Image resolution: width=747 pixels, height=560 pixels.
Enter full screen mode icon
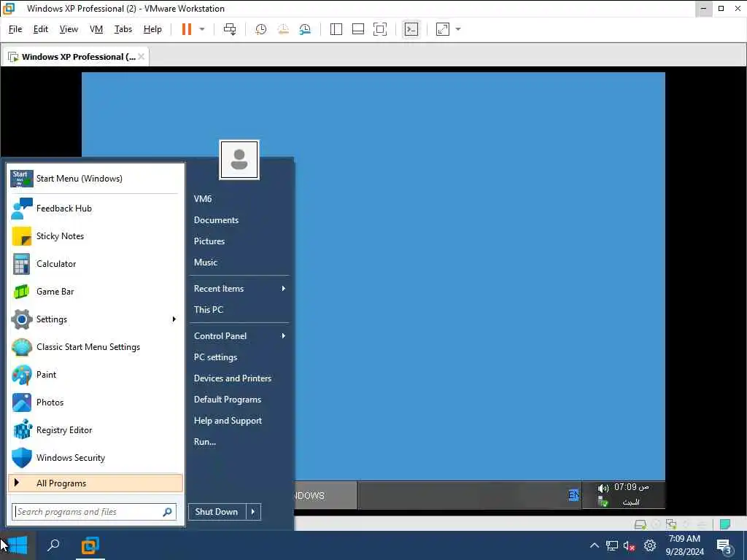379,29
